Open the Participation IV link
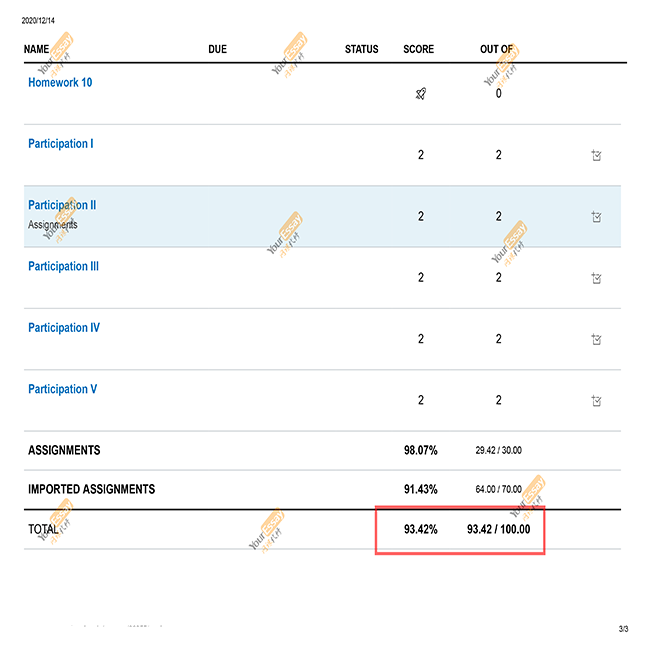 64,328
